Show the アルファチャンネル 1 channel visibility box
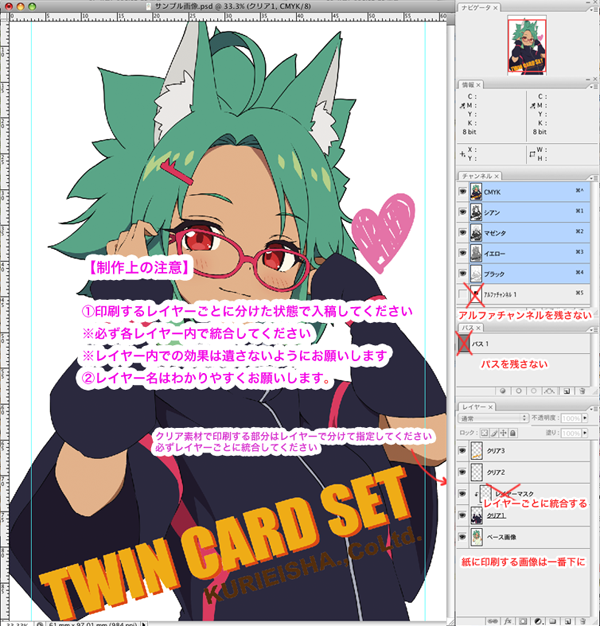The height and width of the screenshot is (626, 600). 462,296
